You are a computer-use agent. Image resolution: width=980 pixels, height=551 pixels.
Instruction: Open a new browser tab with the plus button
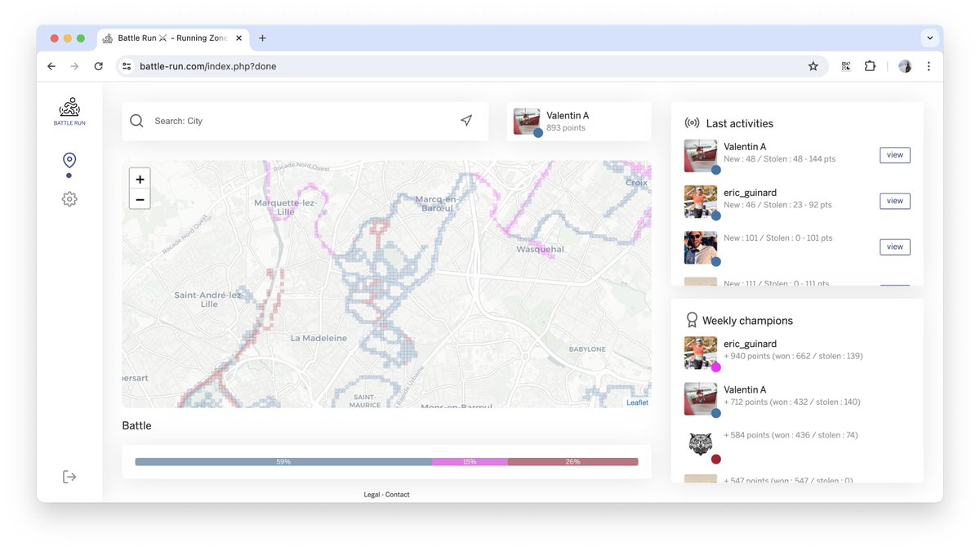(x=262, y=38)
